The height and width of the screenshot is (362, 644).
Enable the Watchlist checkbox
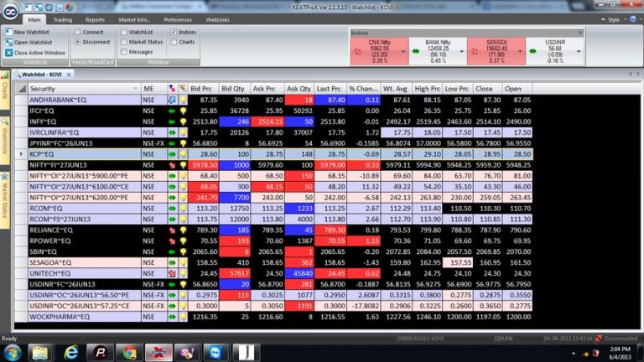point(124,32)
